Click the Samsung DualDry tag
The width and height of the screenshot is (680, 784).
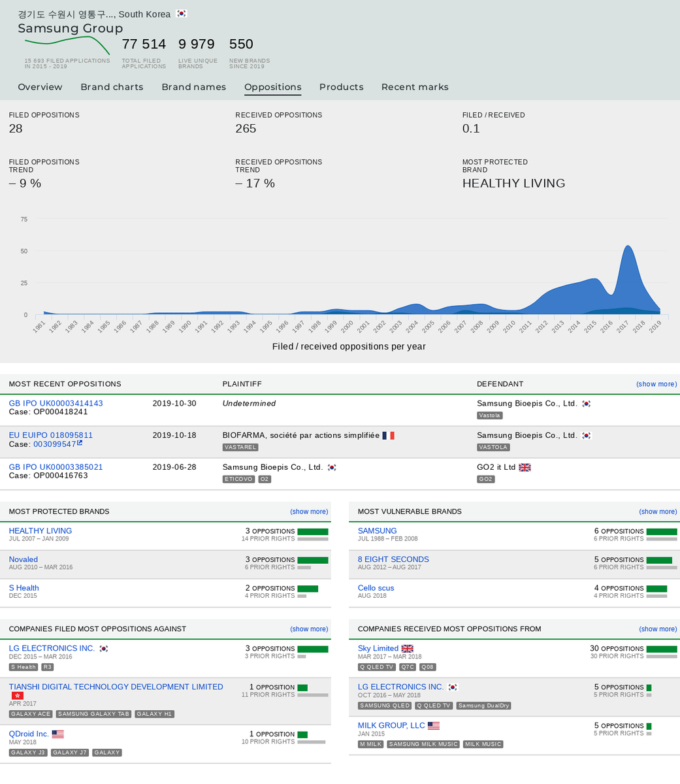483,706
